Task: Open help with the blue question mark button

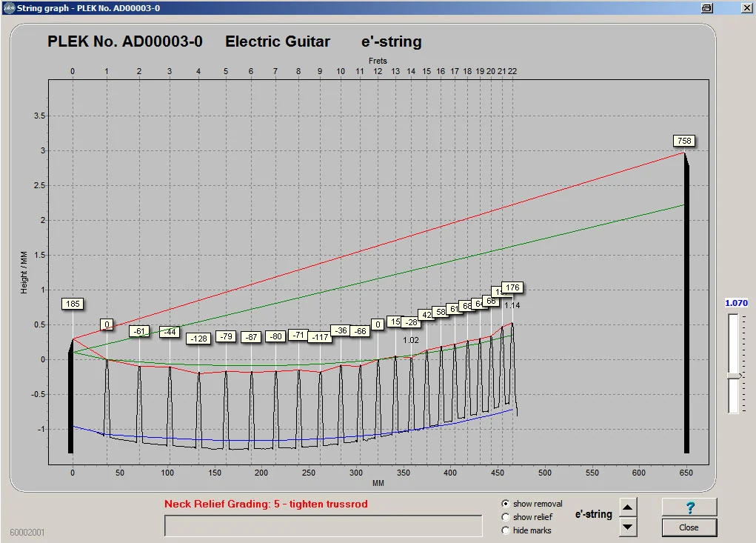Action: (689, 507)
